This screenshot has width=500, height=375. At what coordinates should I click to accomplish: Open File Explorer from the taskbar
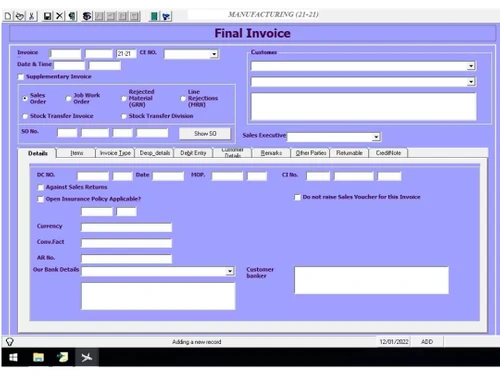(38, 358)
